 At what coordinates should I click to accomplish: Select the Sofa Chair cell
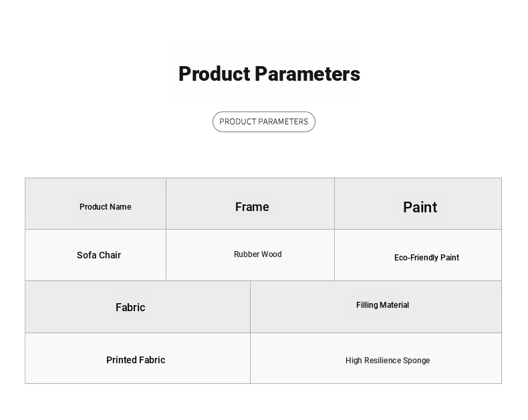tap(96, 255)
